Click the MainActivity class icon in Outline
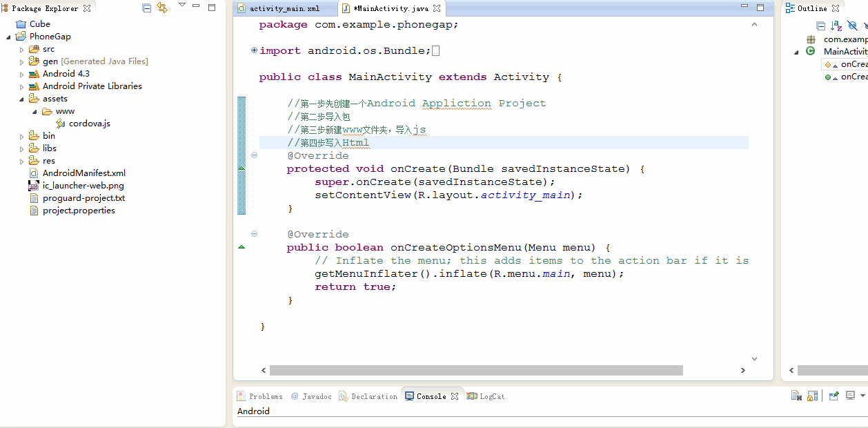Viewport: 868px width, 428px height. tap(810, 51)
